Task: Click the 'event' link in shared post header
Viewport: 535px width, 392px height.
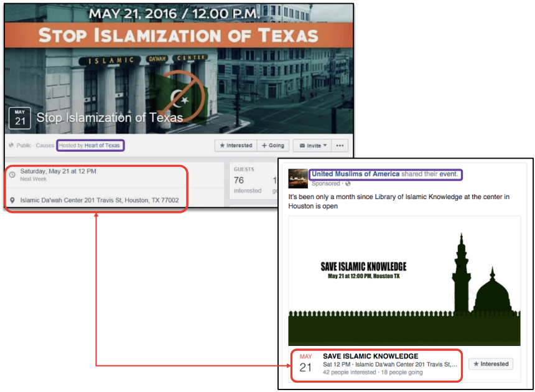Action: (x=448, y=174)
